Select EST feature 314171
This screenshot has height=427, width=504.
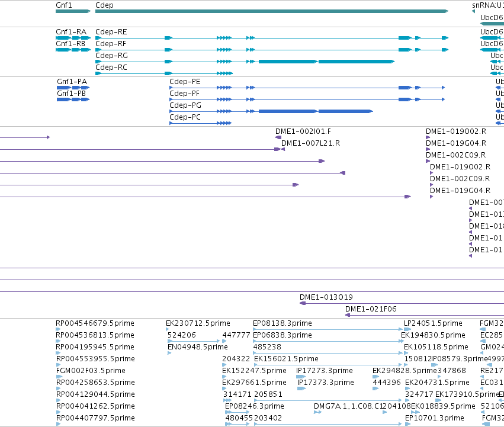(237, 394)
